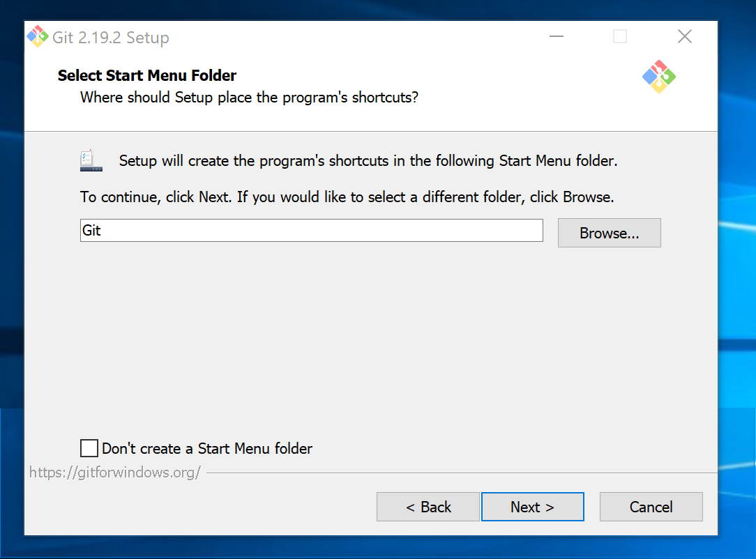Open the gitforwindows.org link

click(115, 473)
